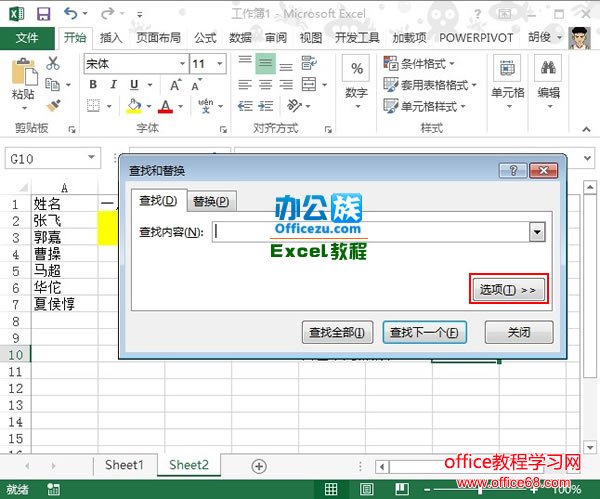Toggle Italic formatting
Screen dimensions: 600x499
(113, 84)
